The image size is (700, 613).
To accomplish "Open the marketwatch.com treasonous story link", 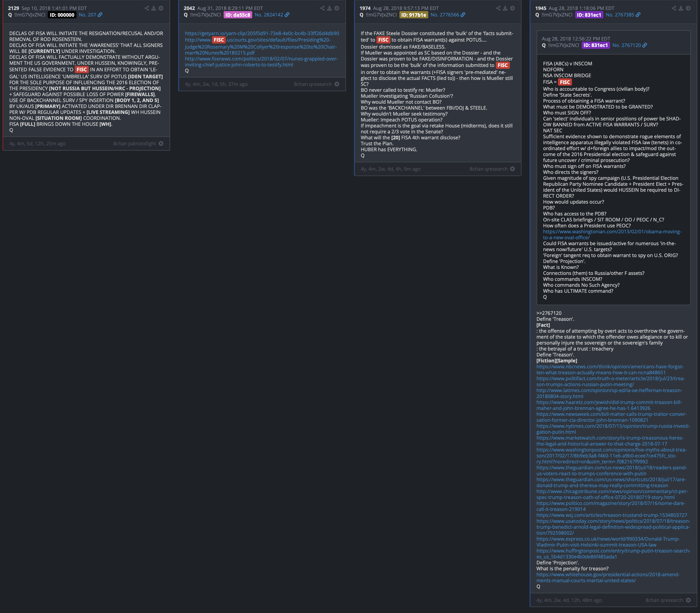I will 610,441.
